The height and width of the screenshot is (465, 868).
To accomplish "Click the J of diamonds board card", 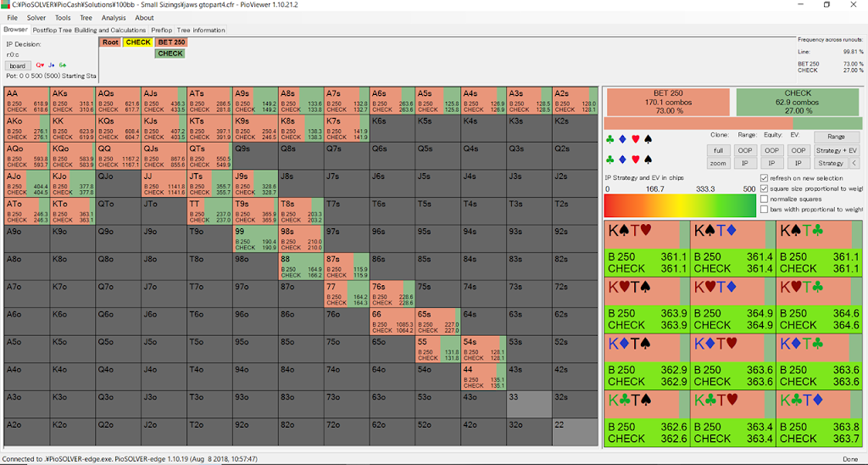I will (52, 65).
